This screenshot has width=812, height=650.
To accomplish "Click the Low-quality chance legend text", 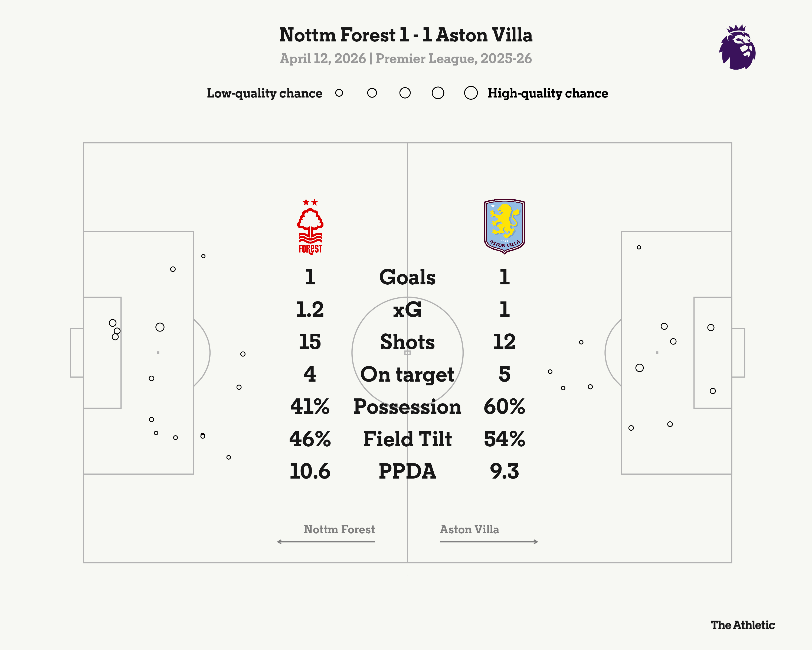I will pos(264,93).
